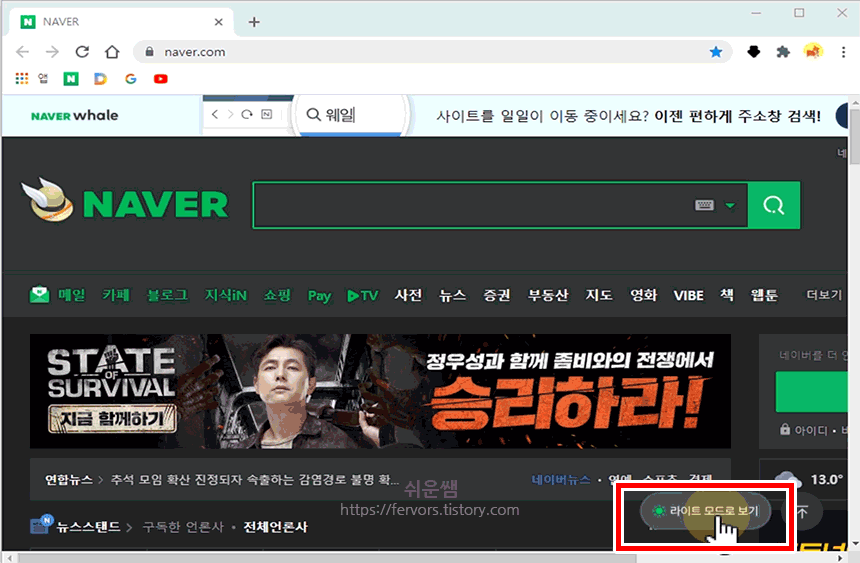Click the 13.0° weather widget
This screenshot has width=860, height=563.
tap(810, 479)
